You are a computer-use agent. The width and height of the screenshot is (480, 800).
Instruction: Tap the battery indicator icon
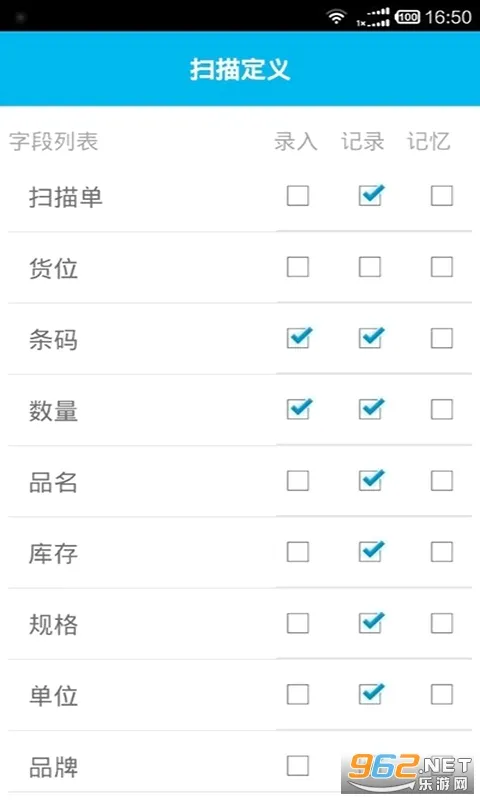pyautogui.click(x=407, y=17)
